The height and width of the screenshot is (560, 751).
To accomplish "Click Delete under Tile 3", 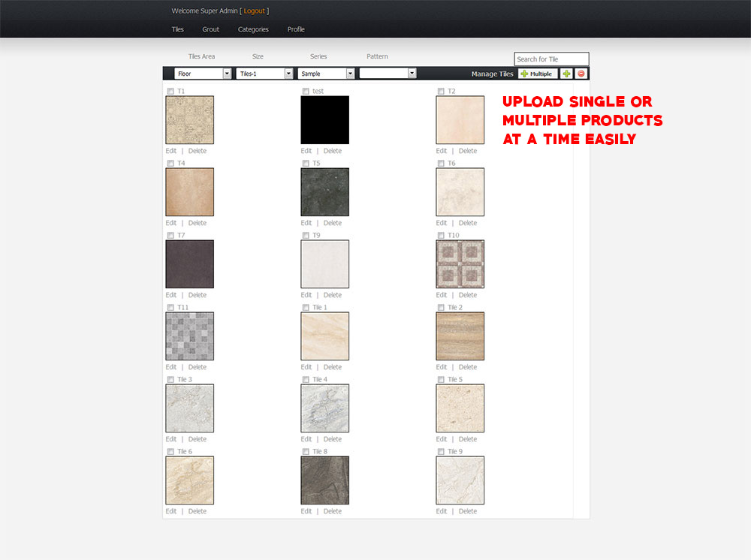I will [x=198, y=439].
